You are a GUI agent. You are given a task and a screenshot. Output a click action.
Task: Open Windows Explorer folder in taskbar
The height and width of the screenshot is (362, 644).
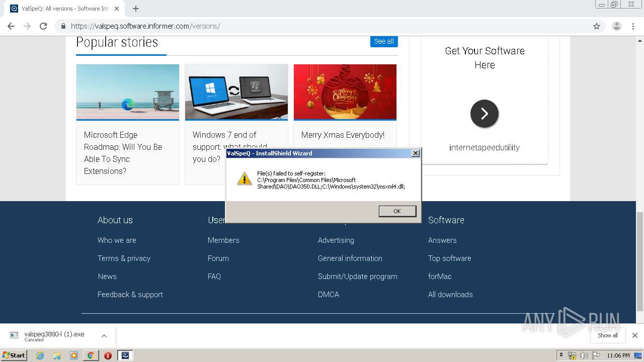point(57,355)
